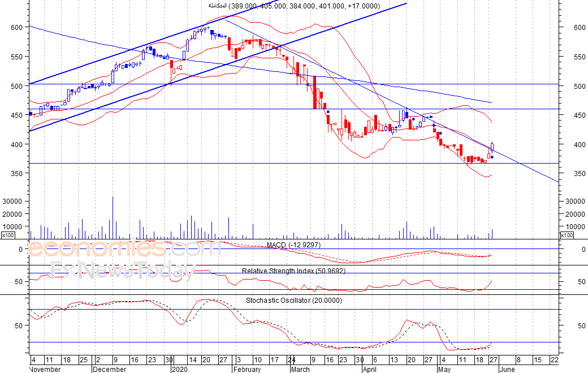Click the May month label
Image resolution: width=588 pixels, height=373 pixels.
(x=444, y=369)
